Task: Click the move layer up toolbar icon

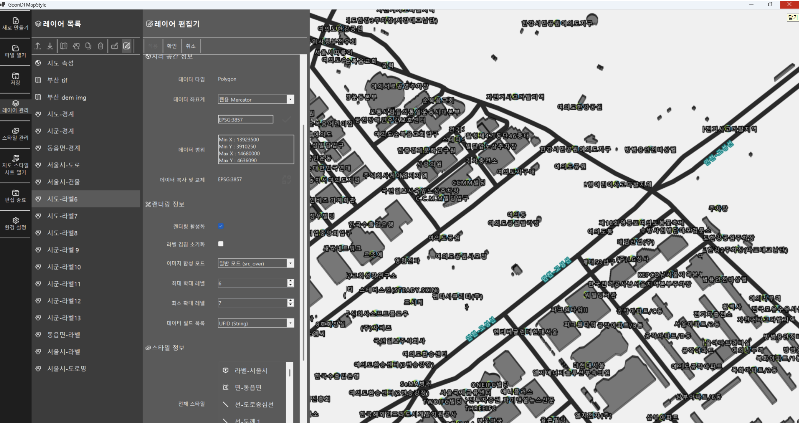Action: coord(38,46)
